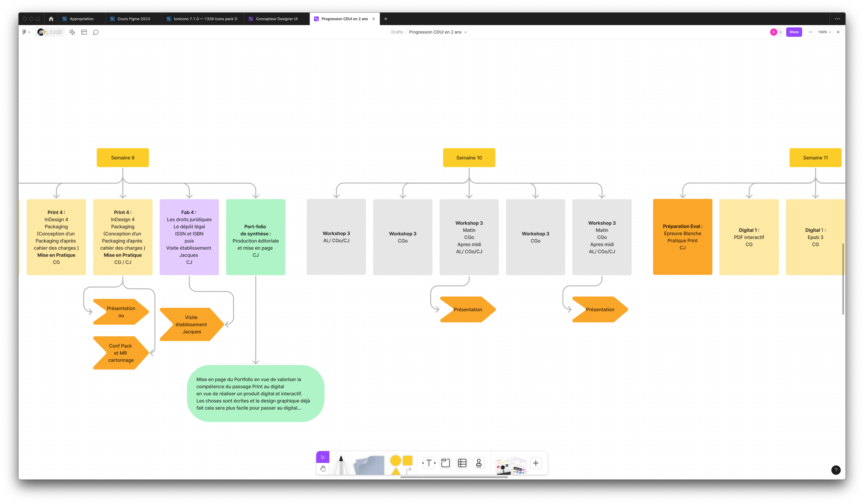Switch to Cours Figma 2023 tab
Viewport: 864px width, 504px height.
pyautogui.click(x=133, y=19)
